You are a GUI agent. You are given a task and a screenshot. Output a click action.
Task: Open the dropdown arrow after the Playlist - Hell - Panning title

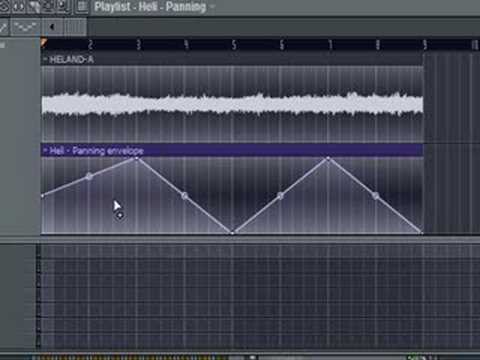click(212, 6)
